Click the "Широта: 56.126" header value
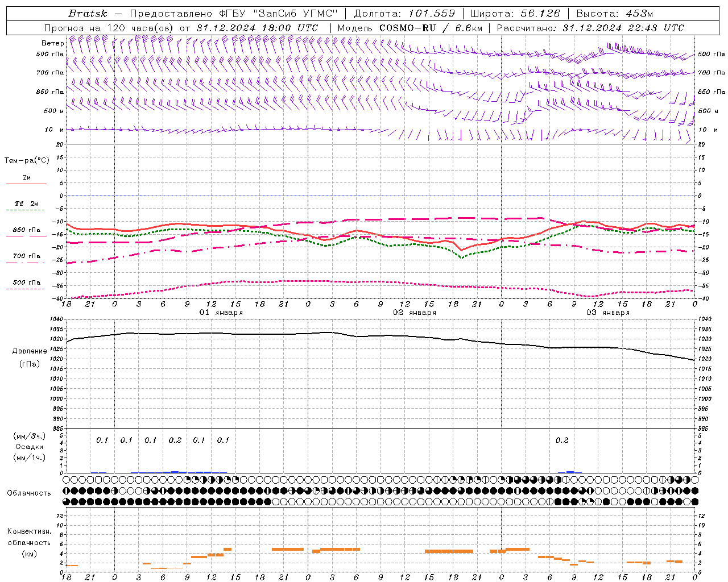 tap(515, 14)
